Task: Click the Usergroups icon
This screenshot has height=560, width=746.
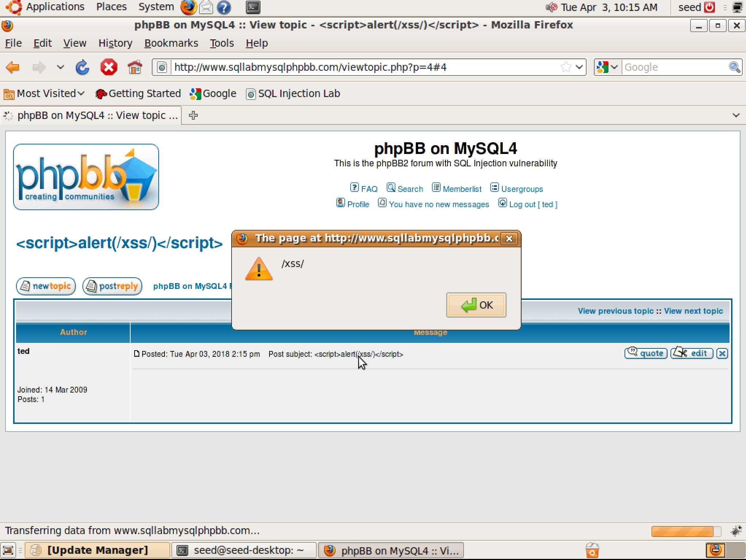Action: pyautogui.click(x=494, y=188)
